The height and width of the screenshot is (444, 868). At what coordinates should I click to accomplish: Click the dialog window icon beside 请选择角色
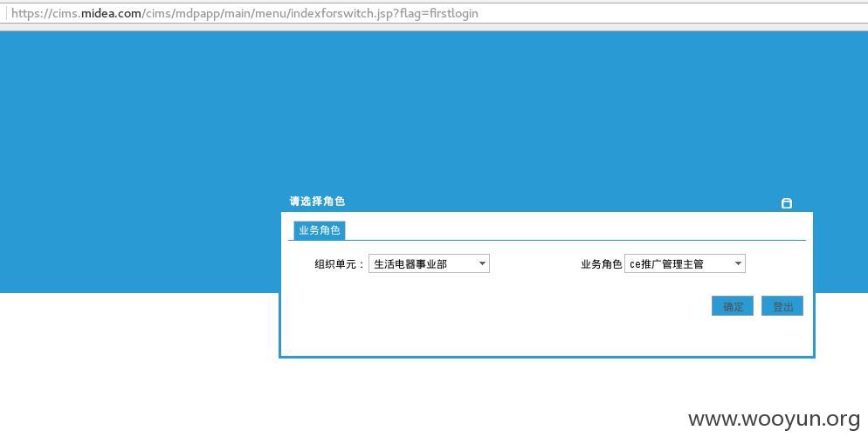click(786, 203)
